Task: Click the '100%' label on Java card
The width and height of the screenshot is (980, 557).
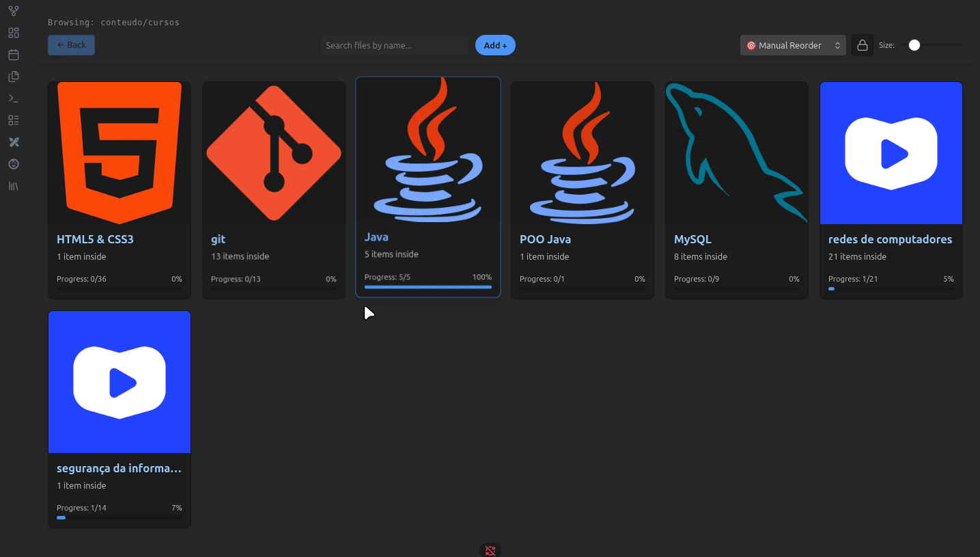Action: [x=482, y=277]
